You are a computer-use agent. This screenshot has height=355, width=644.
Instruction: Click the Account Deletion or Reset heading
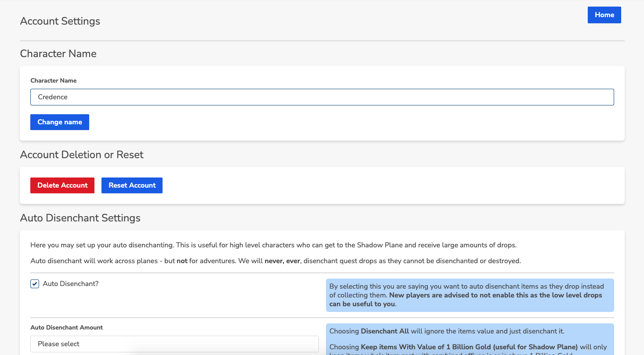[82, 155]
